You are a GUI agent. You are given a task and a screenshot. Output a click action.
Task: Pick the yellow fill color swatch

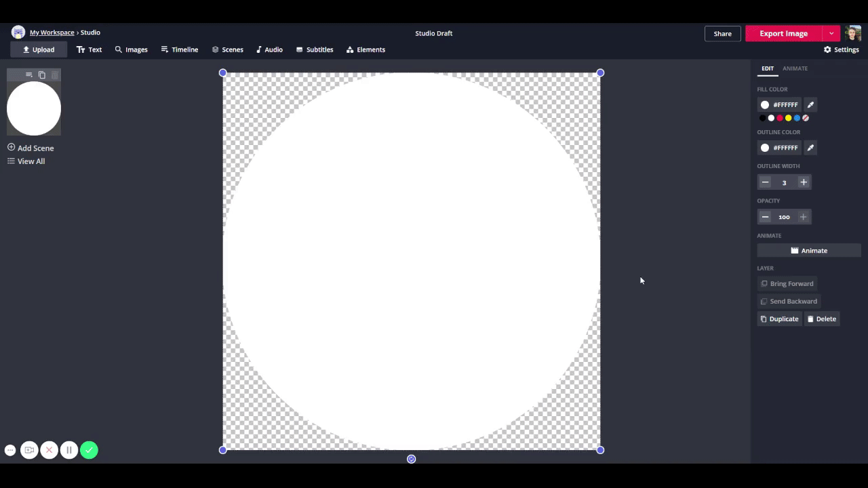tap(788, 118)
